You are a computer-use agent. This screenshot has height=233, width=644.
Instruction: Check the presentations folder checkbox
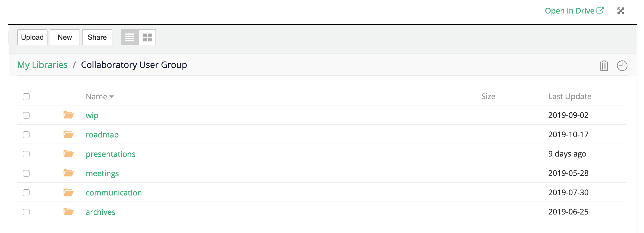[26, 154]
